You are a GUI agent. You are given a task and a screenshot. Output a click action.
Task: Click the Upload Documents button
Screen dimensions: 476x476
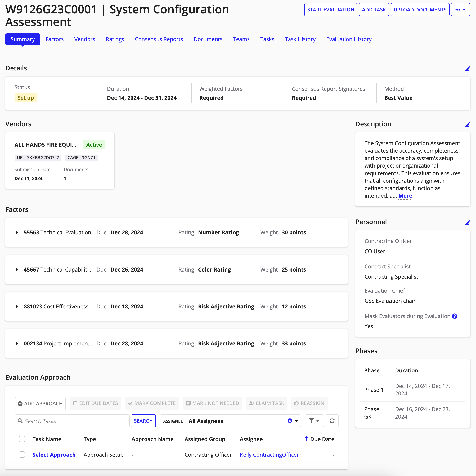click(420, 10)
